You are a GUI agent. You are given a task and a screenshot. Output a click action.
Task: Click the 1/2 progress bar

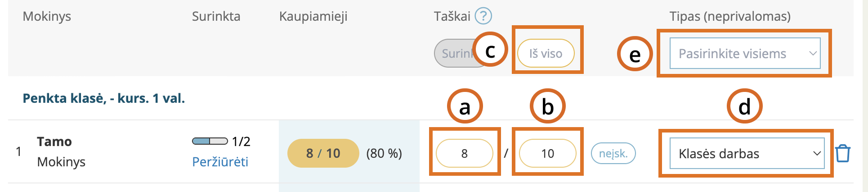click(210, 142)
